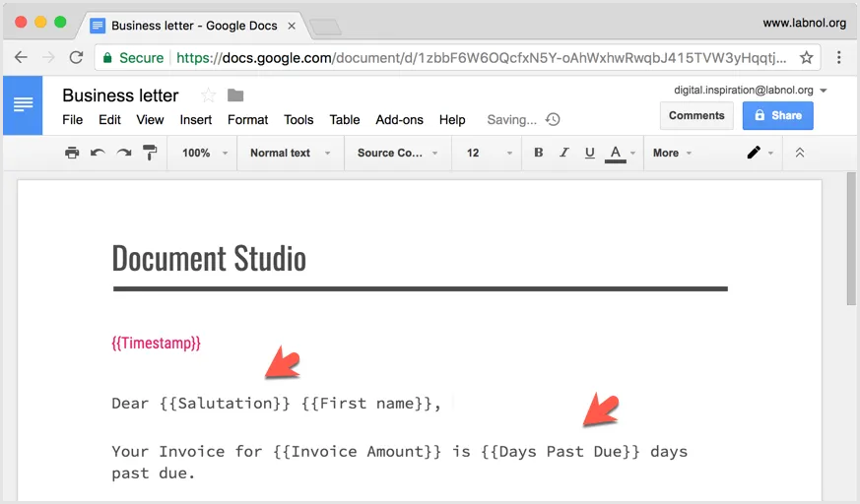This screenshot has width=860, height=504.
Task: Select the Paint format roller icon
Action: point(149,153)
